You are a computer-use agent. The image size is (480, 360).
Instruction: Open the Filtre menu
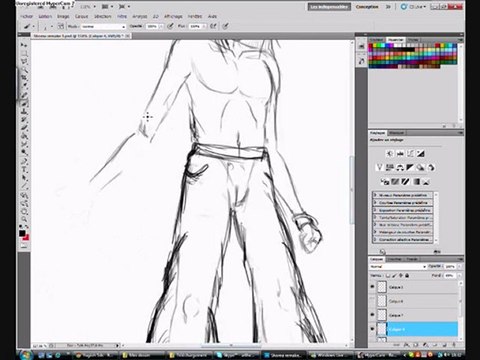click(x=122, y=16)
